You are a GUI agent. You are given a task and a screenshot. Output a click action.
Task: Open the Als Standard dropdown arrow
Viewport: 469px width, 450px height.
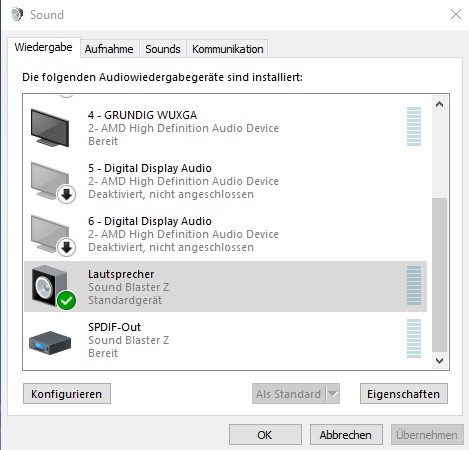333,394
